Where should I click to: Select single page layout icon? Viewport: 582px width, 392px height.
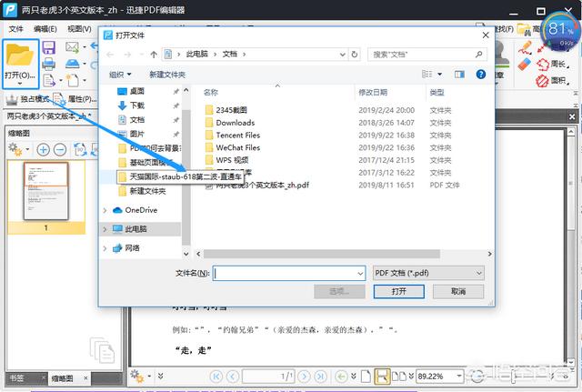pyautogui.click(x=366, y=377)
